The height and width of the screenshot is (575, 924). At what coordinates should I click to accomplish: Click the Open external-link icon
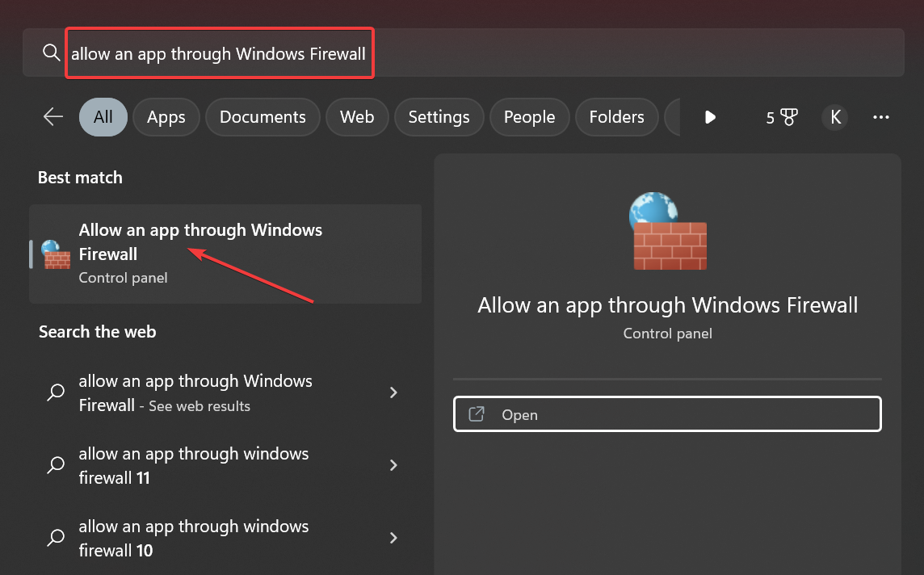[x=477, y=414]
